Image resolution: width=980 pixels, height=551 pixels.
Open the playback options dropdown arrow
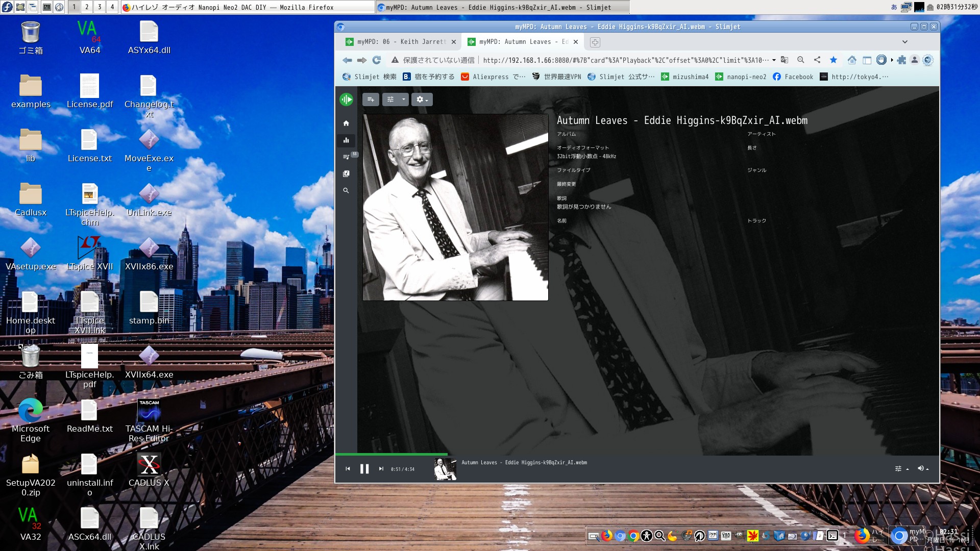(403, 99)
